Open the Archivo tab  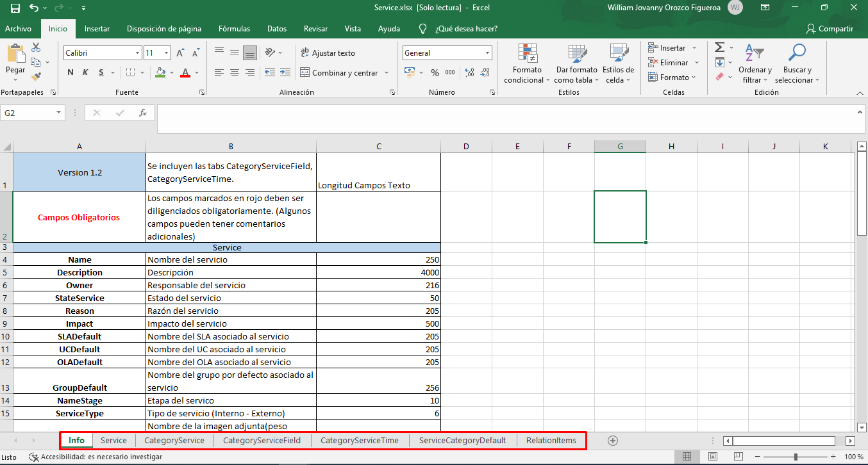(x=18, y=29)
